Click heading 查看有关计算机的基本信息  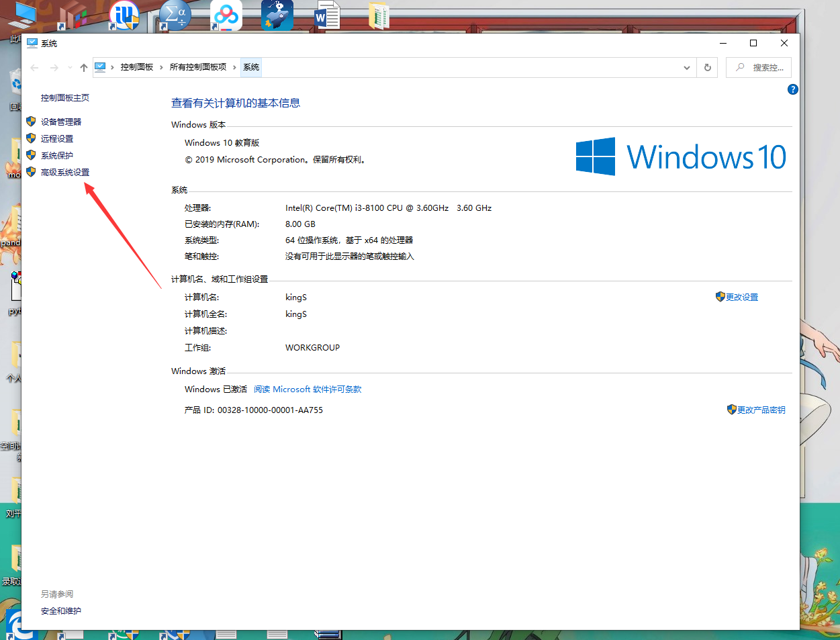[x=236, y=103]
